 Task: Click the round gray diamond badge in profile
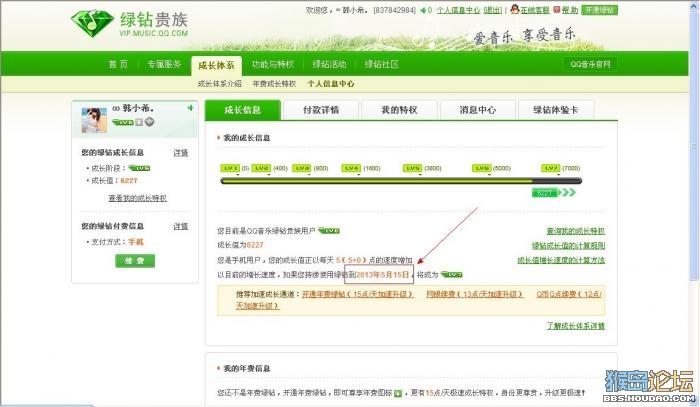pyautogui.click(x=150, y=121)
